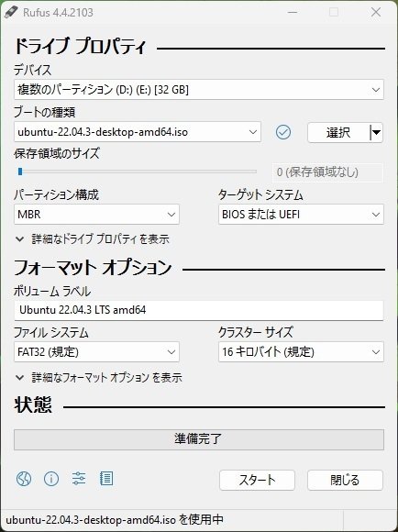This screenshot has width=398, height=532.
Task: Click the 閉じる button
Action: 345,480
